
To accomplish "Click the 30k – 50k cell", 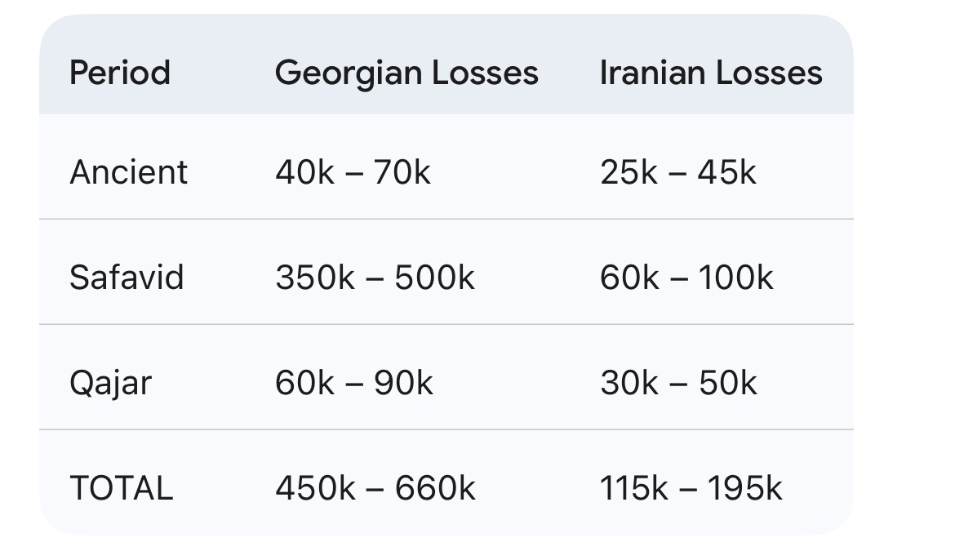I will coord(678,383).
